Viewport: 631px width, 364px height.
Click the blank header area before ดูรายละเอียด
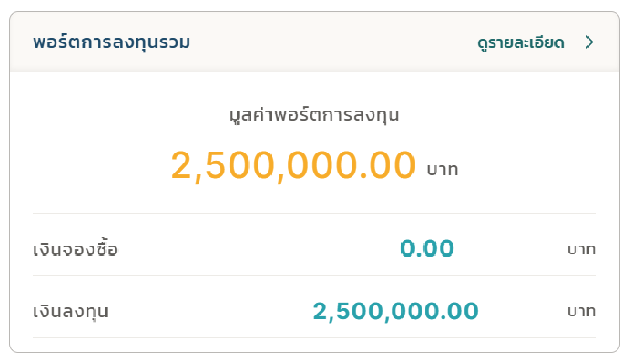point(332,43)
